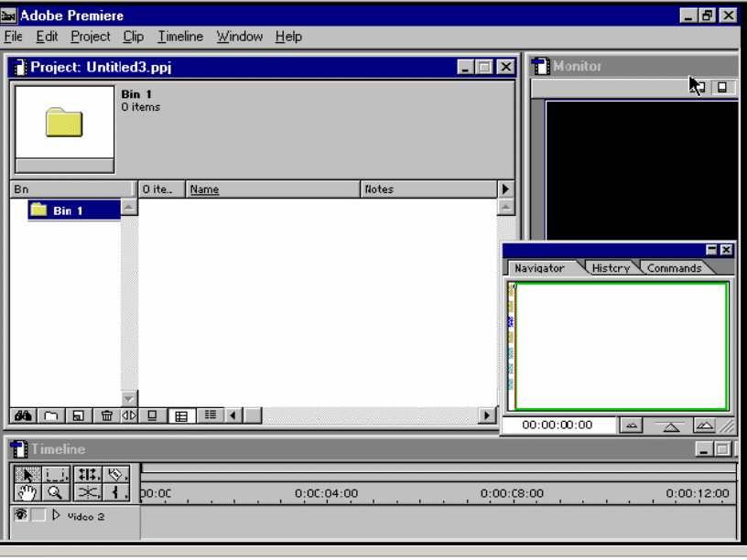Screen dimensions: 747x560
Task: Click scroll left arrow in Project window
Action: (x=233, y=415)
